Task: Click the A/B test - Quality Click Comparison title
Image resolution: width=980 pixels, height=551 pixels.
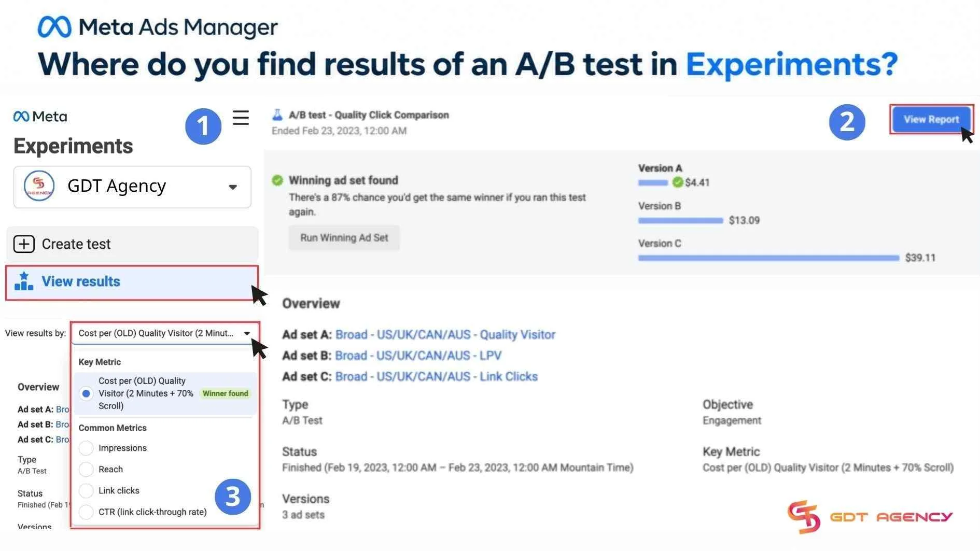Action: pos(369,115)
